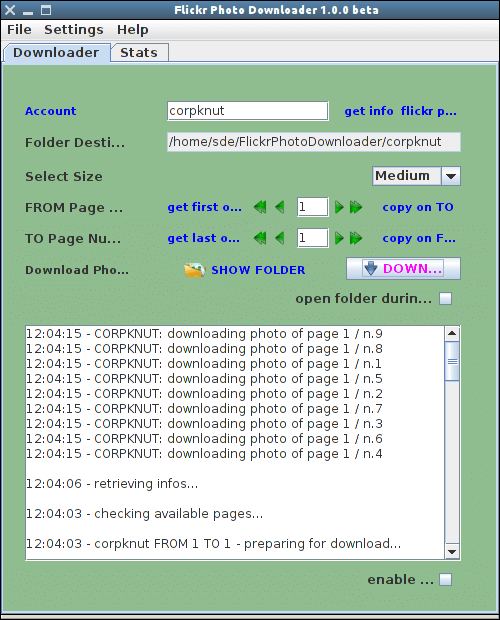Select the Downloader tab
The width and height of the screenshot is (500, 620).
[x=56, y=53]
